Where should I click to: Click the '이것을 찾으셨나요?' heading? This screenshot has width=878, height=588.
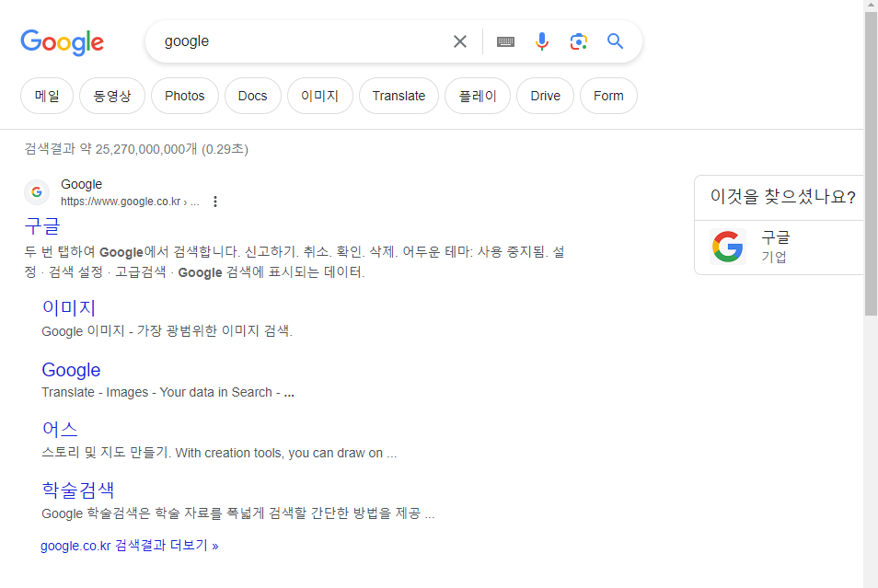783,197
